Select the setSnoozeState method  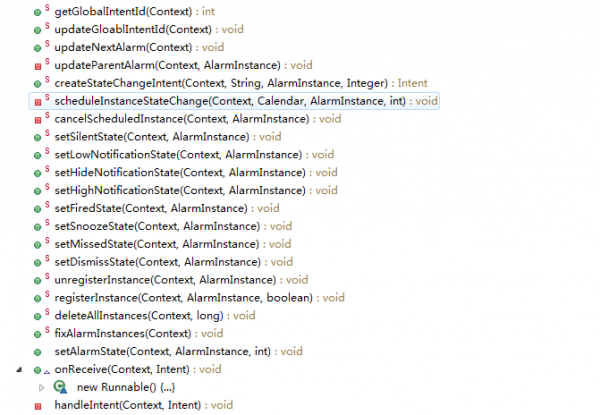(x=173, y=226)
